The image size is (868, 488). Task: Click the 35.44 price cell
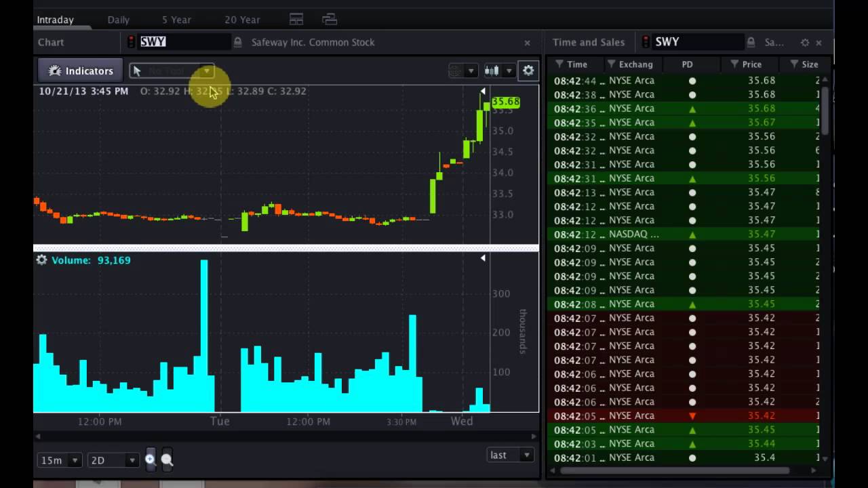pos(762,443)
